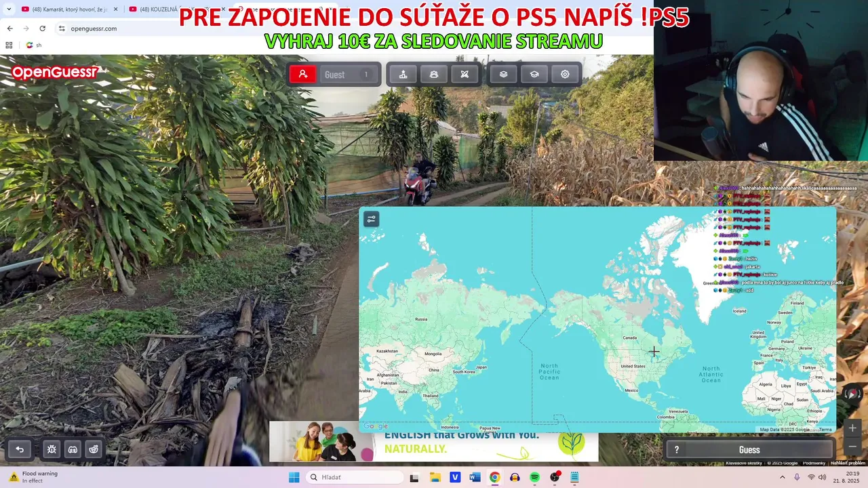Click the question mark hint button
Viewport: 868px width, 488px height.
(x=676, y=450)
